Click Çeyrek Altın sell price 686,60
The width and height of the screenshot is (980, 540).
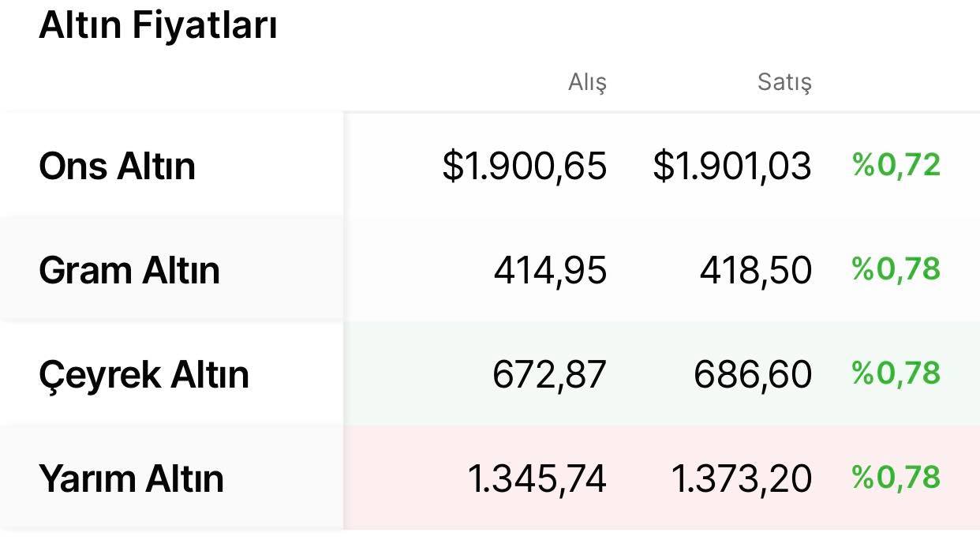pyautogui.click(x=753, y=374)
